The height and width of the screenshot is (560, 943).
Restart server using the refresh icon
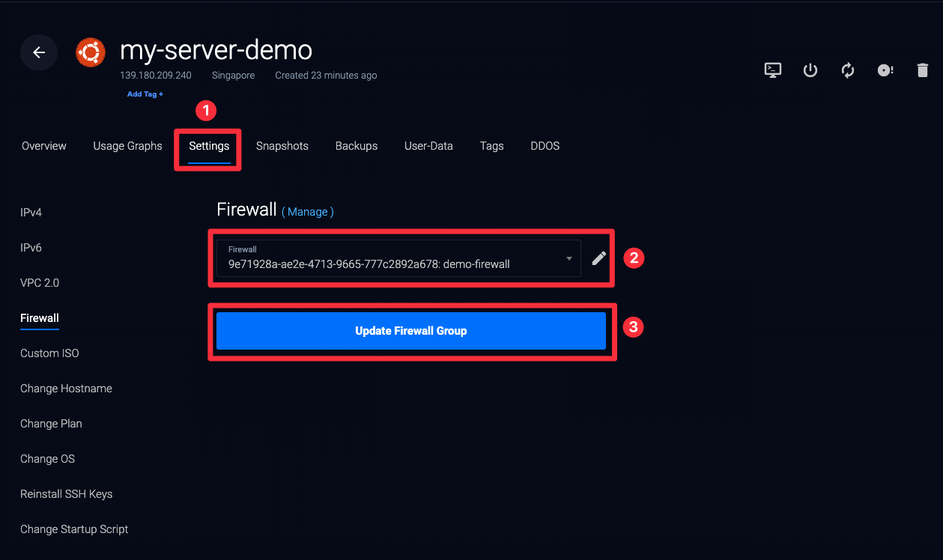pos(848,70)
